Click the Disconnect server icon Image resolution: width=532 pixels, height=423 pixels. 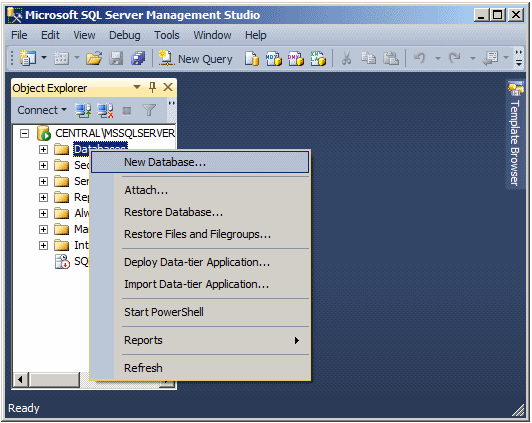(105, 110)
